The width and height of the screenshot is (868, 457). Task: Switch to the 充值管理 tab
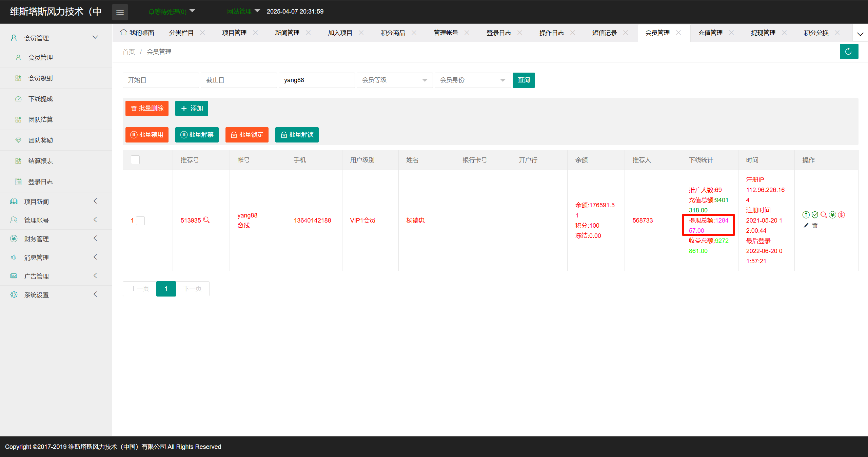pos(710,33)
